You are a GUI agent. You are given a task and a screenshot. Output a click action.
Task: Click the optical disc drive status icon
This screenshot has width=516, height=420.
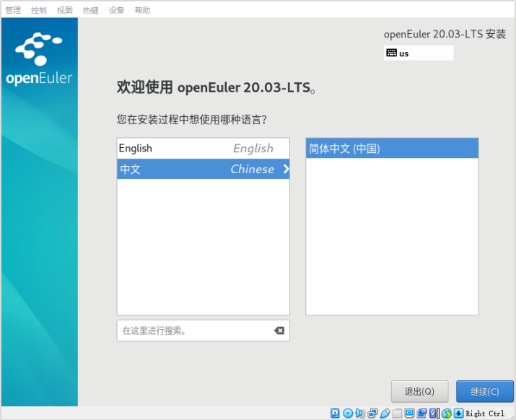[x=348, y=413]
